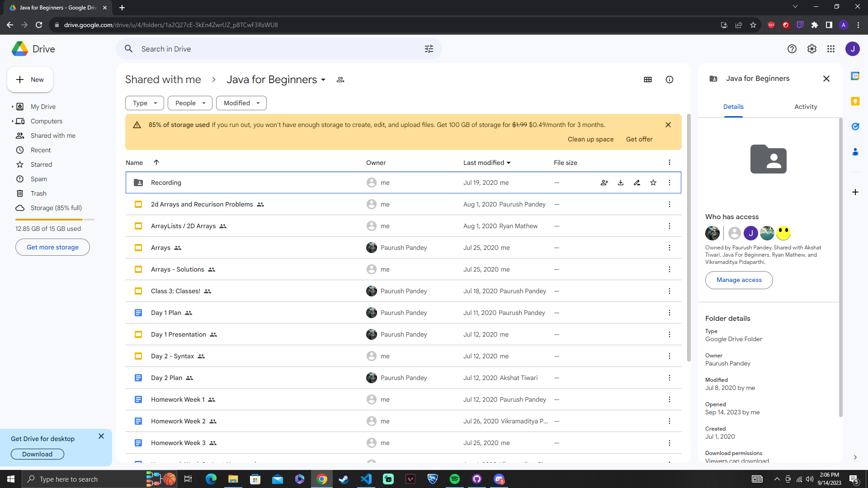Viewport: 868px width, 488px height.
Task: Open more actions for Recording row
Action: (x=670, y=183)
